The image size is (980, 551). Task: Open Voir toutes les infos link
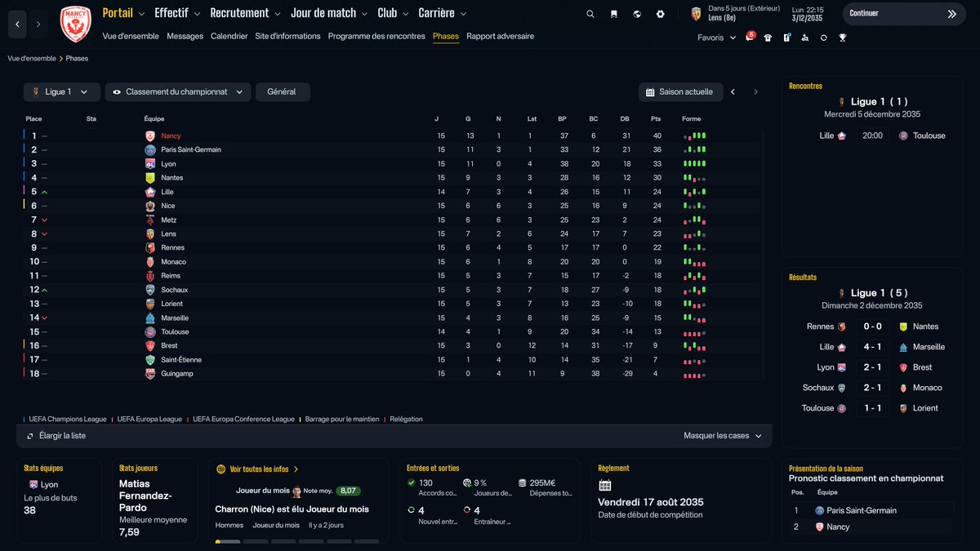264,469
